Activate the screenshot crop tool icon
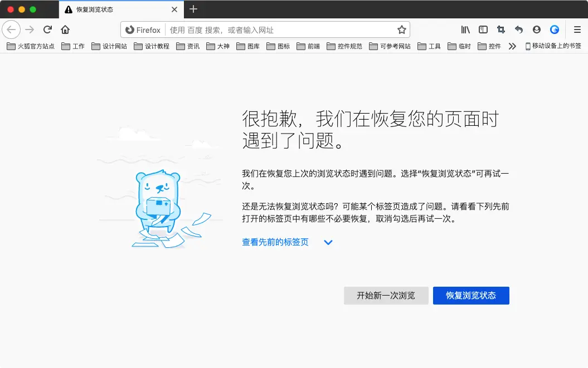This screenshot has width=588, height=368. 501,30
